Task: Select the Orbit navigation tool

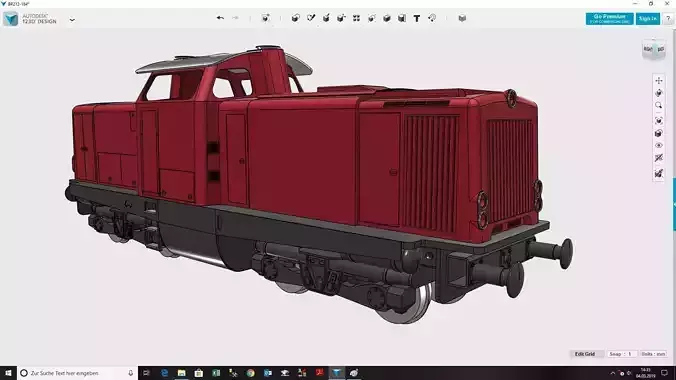Action: 659,93
